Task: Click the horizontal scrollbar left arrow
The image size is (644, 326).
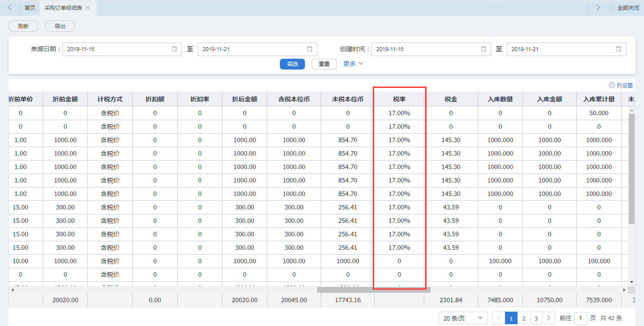Action: click(x=12, y=290)
